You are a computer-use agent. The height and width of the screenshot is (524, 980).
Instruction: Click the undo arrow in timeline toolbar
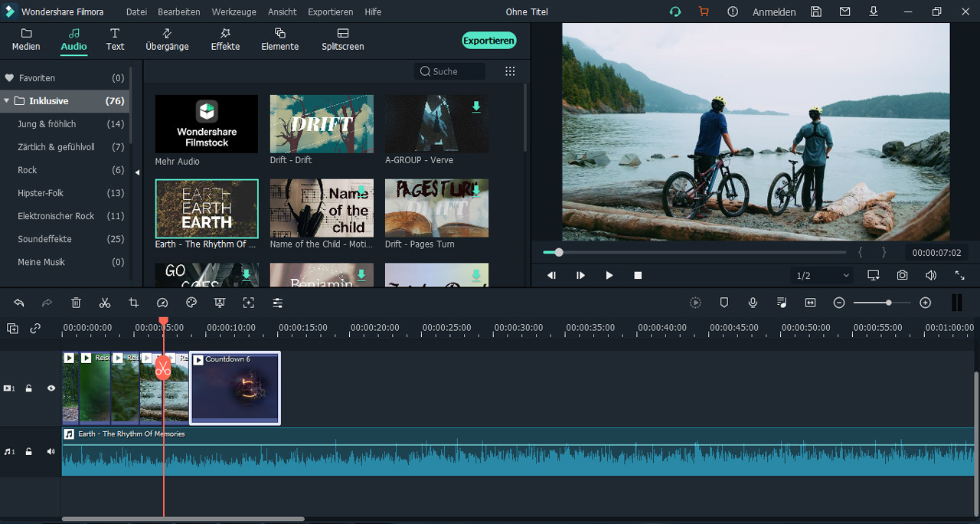(x=19, y=303)
